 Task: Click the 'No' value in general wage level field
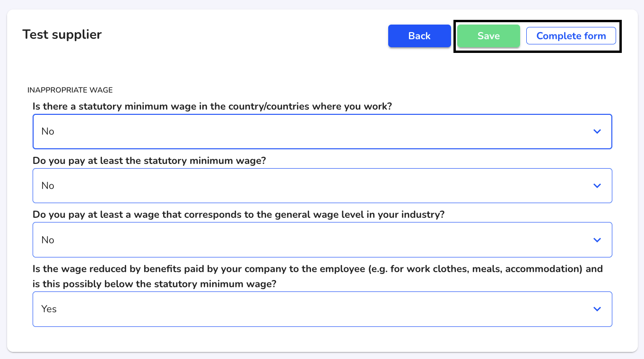pyautogui.click(x=48, y=240)
